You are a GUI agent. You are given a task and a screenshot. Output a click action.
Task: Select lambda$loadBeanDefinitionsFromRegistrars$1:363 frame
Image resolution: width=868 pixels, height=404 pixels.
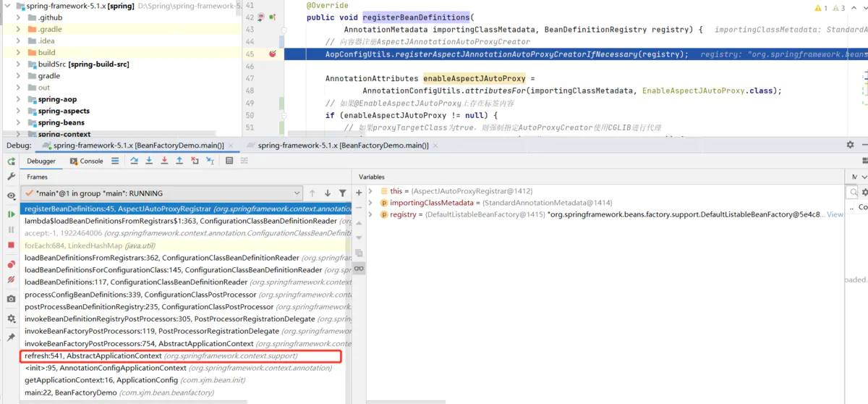(186, 221)
